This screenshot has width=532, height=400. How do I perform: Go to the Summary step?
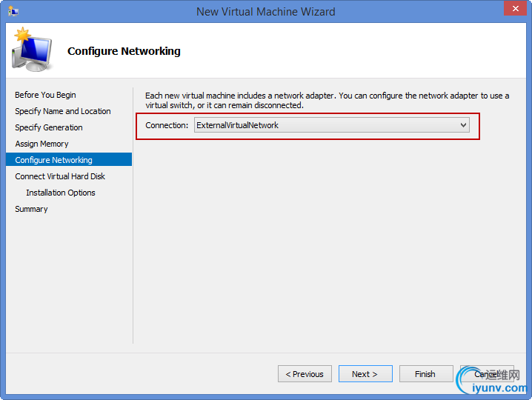pyautogui.click(x=31, y=209)
